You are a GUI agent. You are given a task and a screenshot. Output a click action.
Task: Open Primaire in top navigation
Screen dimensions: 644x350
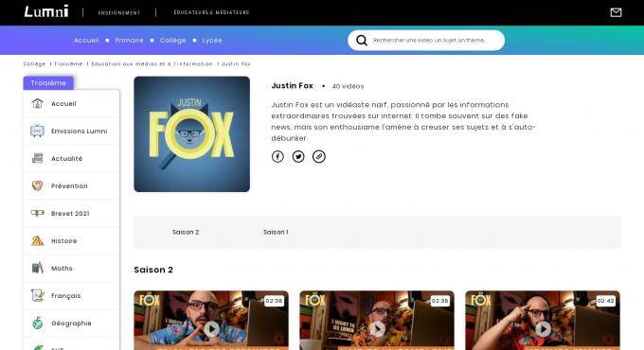[129, 41]
